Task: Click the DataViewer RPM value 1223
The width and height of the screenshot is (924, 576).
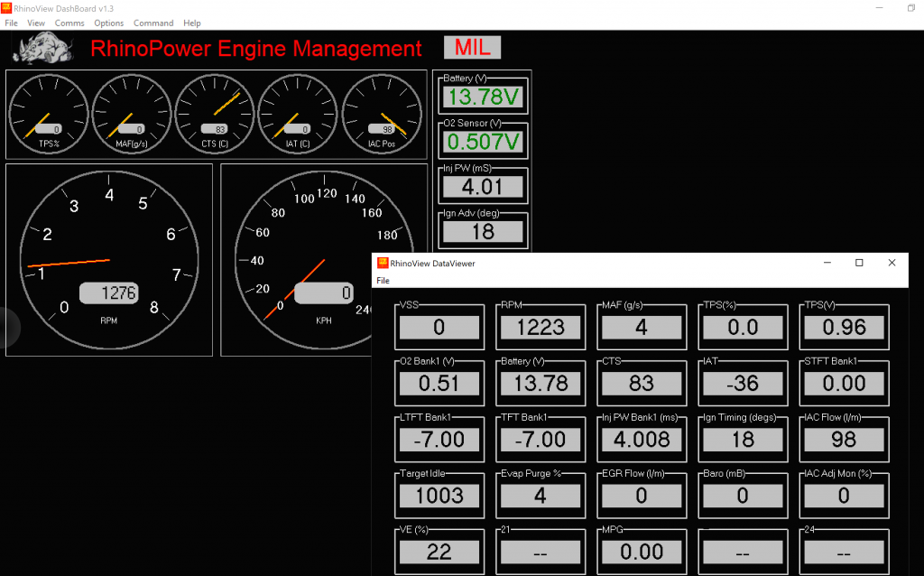Action: pyautogui.click(x=541, y=327)
